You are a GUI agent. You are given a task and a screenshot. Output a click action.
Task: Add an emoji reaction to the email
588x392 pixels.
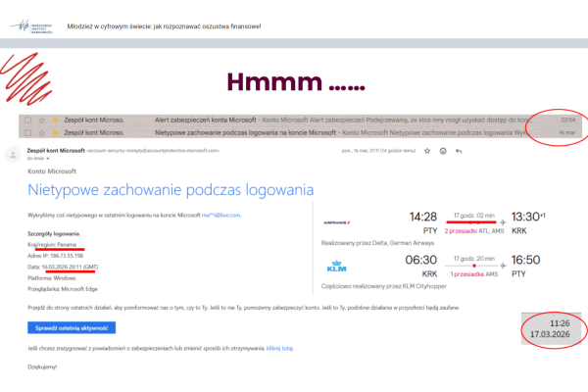[442, 151]
